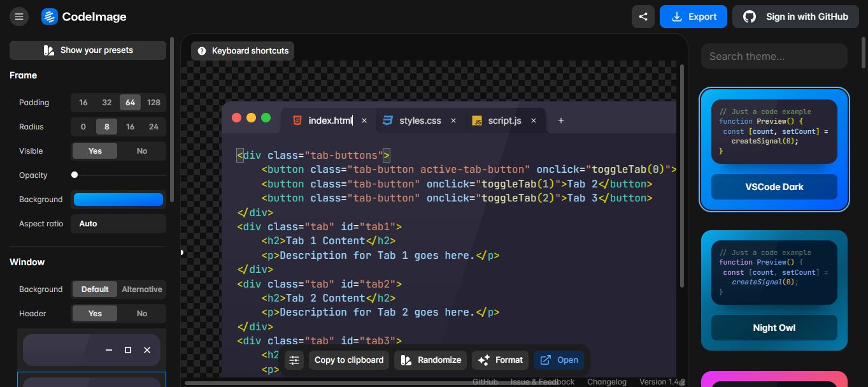This screenshot has width=868, height=387.
Task: Set window Header to Yes
Action: pos(95,314)
